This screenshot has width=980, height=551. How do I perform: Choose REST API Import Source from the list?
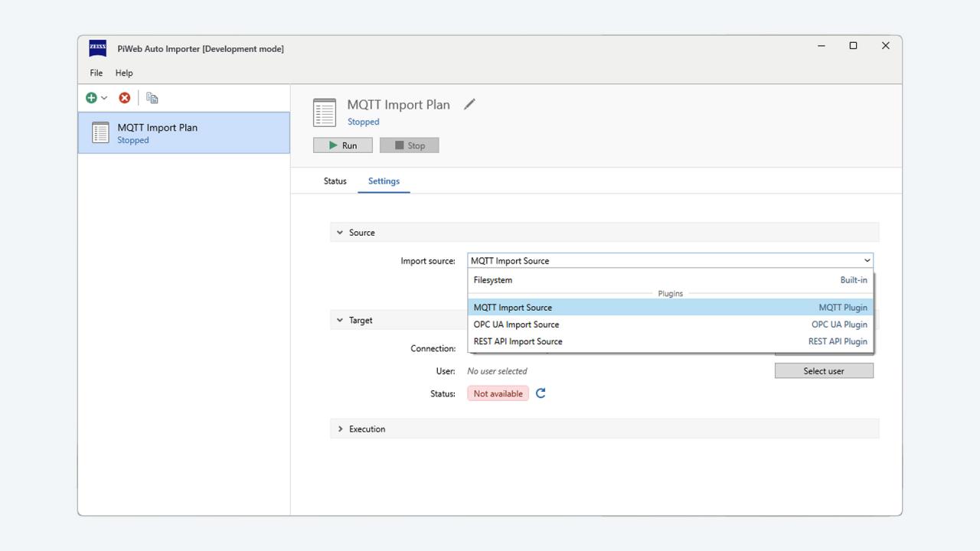[x=518, y=341]
